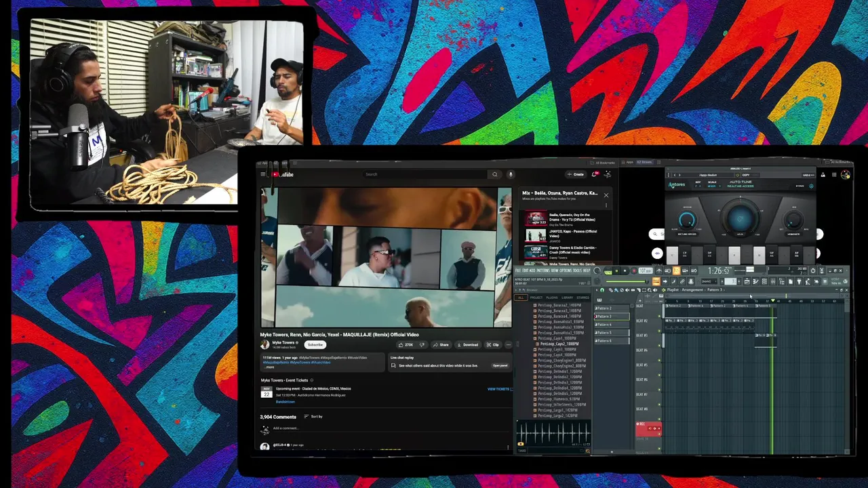This screenshot has height=488, width=868.
Task: Click the FL Studio stop button
Action: [625, 270]
